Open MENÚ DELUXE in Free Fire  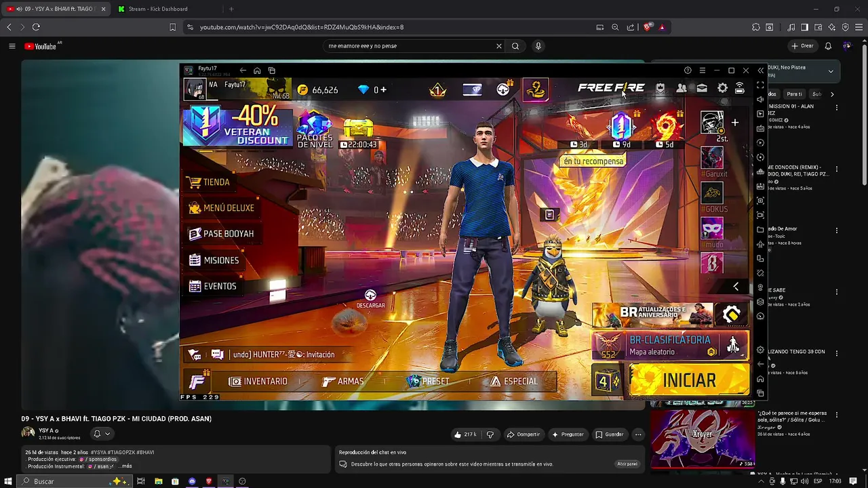pyautogui.click(x=221, y=208)
